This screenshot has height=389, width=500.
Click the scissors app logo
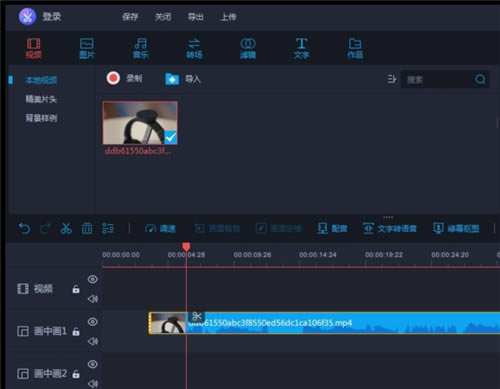click(27, 17)
